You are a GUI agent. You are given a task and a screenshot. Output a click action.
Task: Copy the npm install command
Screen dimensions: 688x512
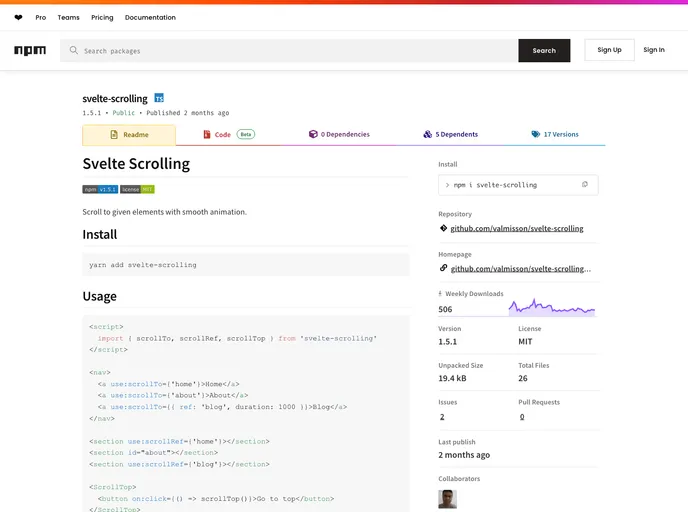coord(584,185)
